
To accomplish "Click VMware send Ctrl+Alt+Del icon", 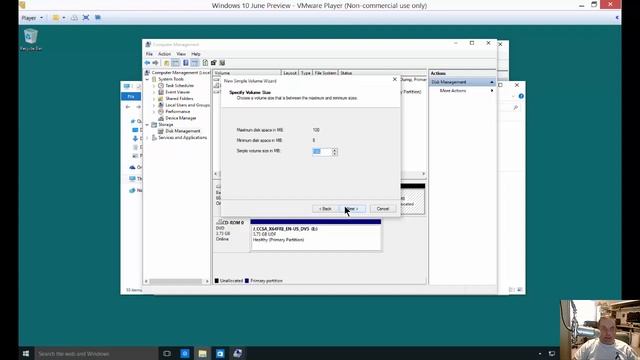I will click(74, 18).
